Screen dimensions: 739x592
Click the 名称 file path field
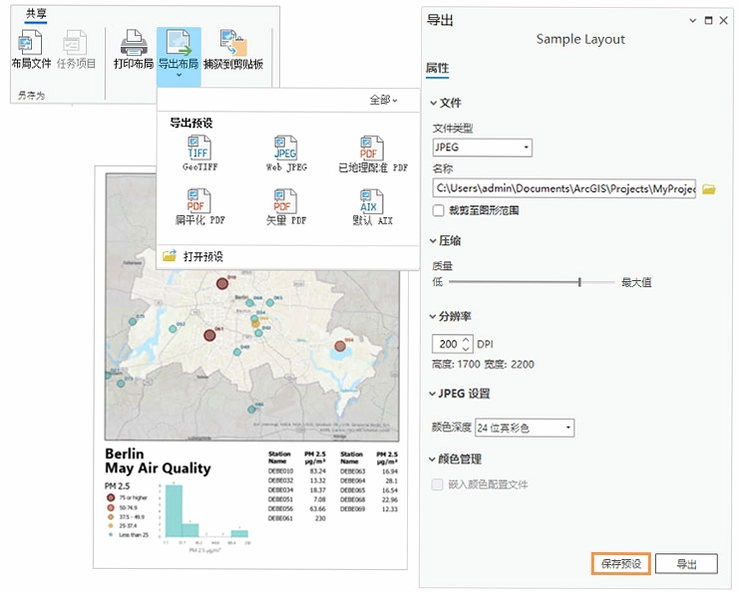pyautogui.click(x=564, y=189)
